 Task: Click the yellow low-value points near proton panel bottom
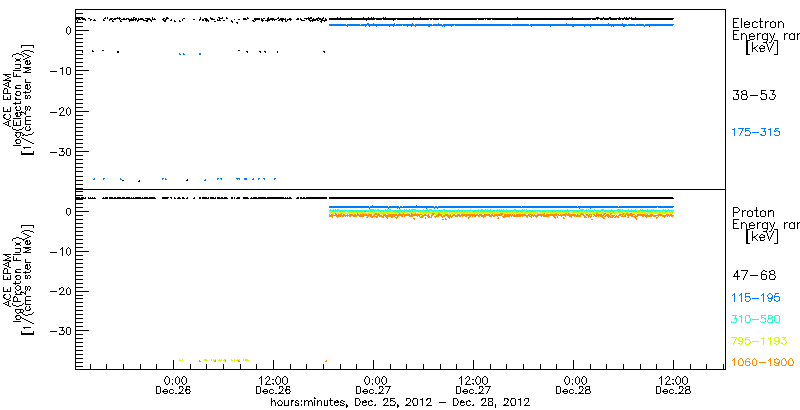[214, 360]
